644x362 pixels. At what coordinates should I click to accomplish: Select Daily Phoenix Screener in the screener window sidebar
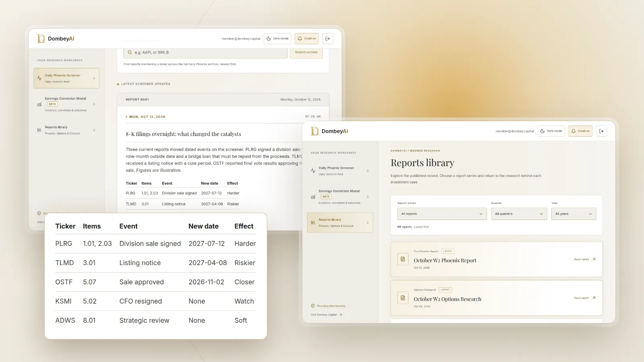click(66, 78)
